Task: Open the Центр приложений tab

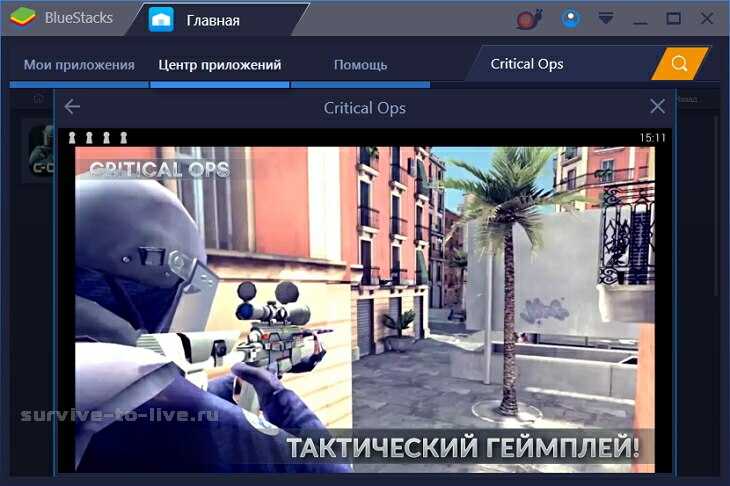Action: point(220,65)
